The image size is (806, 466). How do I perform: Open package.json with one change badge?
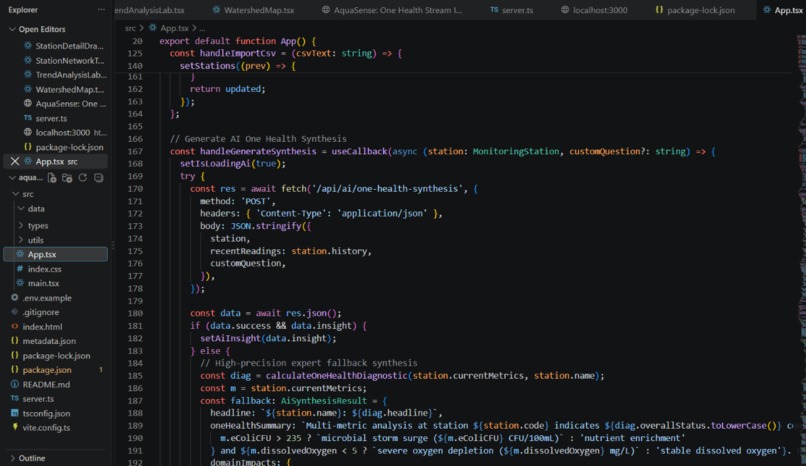(47, 370)
